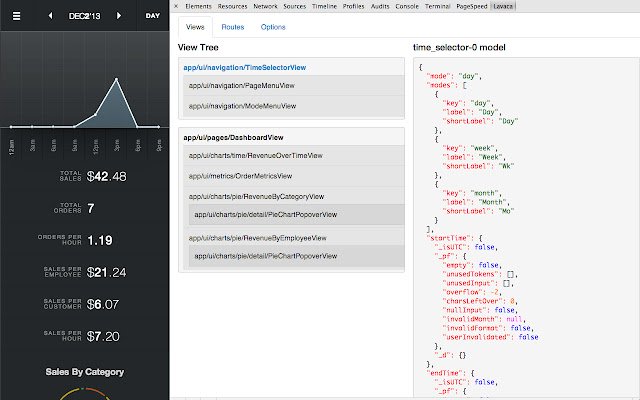Screen dimensions: 640x400
Task: Click the 12am axis label on chart
Action: pyautogui.click(x=12, y=147)
